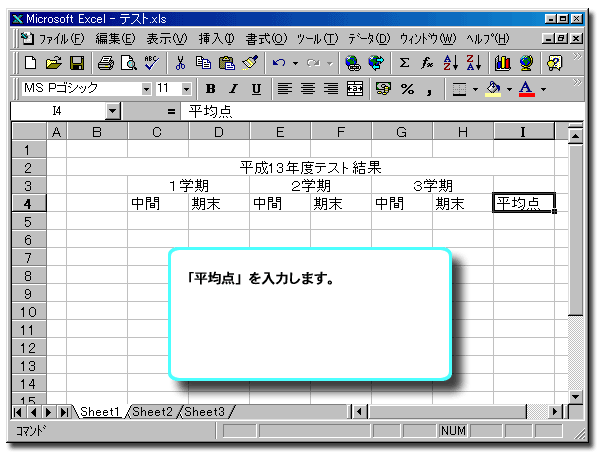Toggle Italic formatting
Screen dimensions: 600x456
(x=233, y=89)
